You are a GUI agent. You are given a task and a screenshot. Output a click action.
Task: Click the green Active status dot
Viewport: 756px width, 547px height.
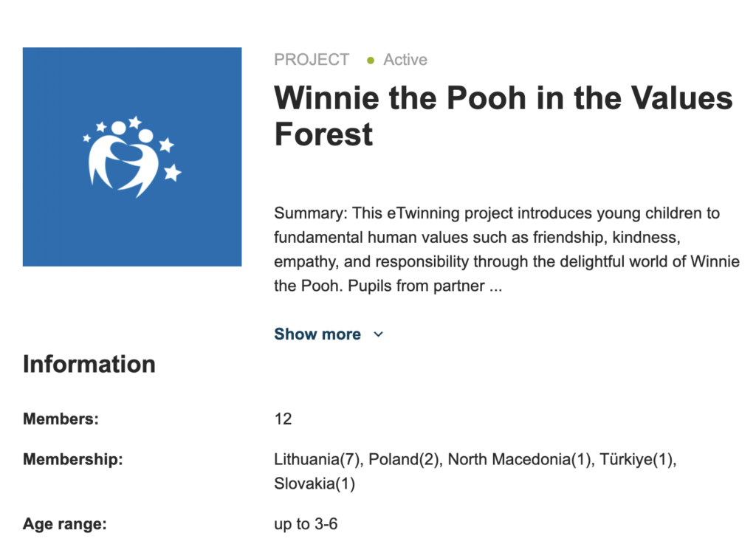(x=371, y=61)
